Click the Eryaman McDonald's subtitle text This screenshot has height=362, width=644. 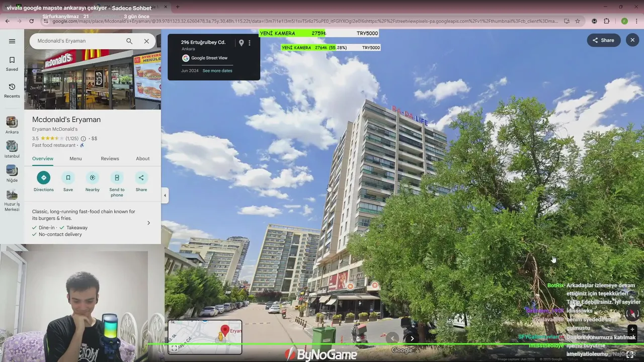click(55, 129)
